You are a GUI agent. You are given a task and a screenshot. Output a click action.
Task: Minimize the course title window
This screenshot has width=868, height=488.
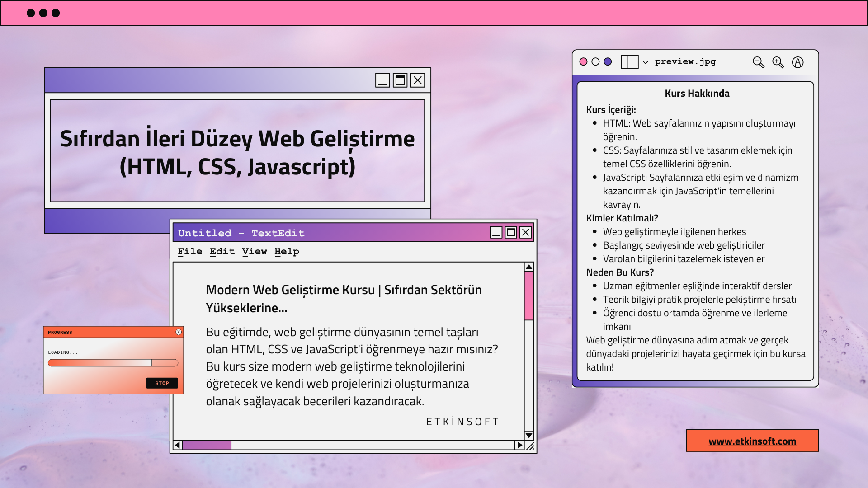click(x=382, y=80)
